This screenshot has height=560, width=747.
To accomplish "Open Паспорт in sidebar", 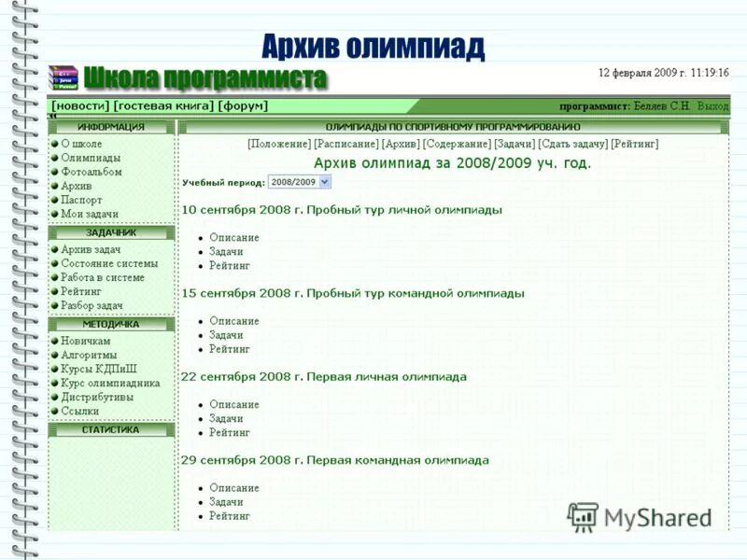I will pos(81,200).
